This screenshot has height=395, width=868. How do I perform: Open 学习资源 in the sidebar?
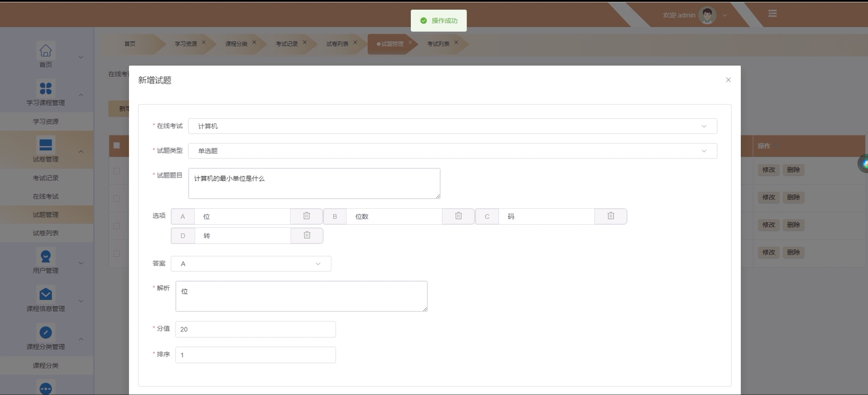click(46, 121)
